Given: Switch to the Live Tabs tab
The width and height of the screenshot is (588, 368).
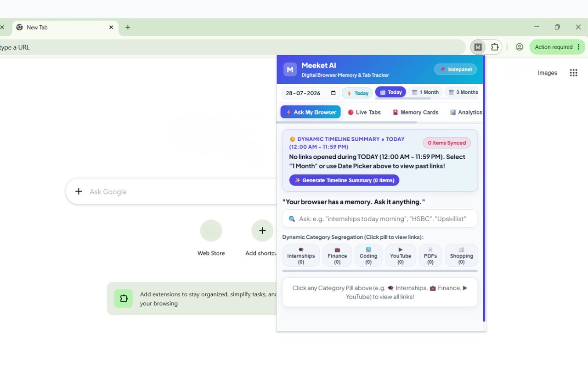Looking at the screenshot, I should [x=364, y=112].
